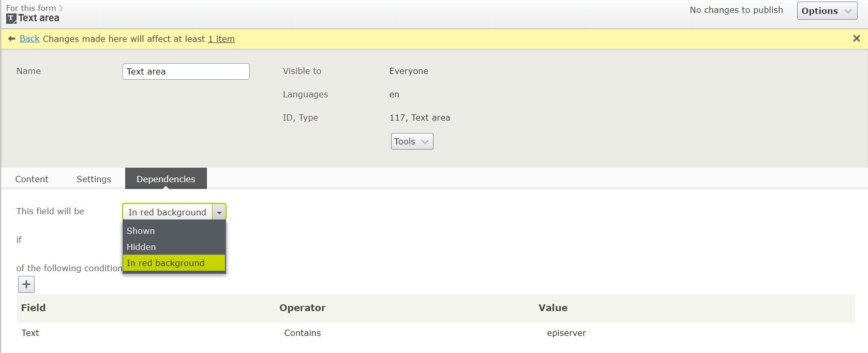Image resolution: width=868 pixels, height=353 pixels.
Task: Click the Dependencies tab
Action: pos(166,179)
